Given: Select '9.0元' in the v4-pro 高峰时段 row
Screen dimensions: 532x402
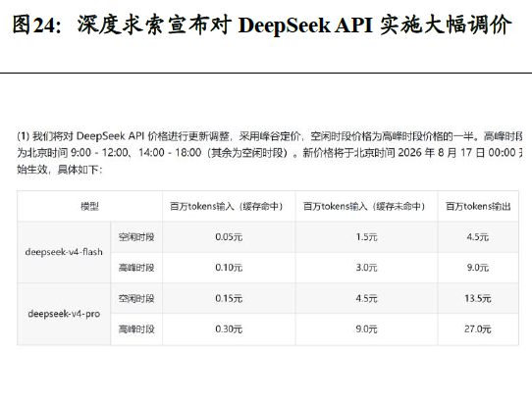Looking at the screenshot, I should pyautogui.click(x=366, y=328).
